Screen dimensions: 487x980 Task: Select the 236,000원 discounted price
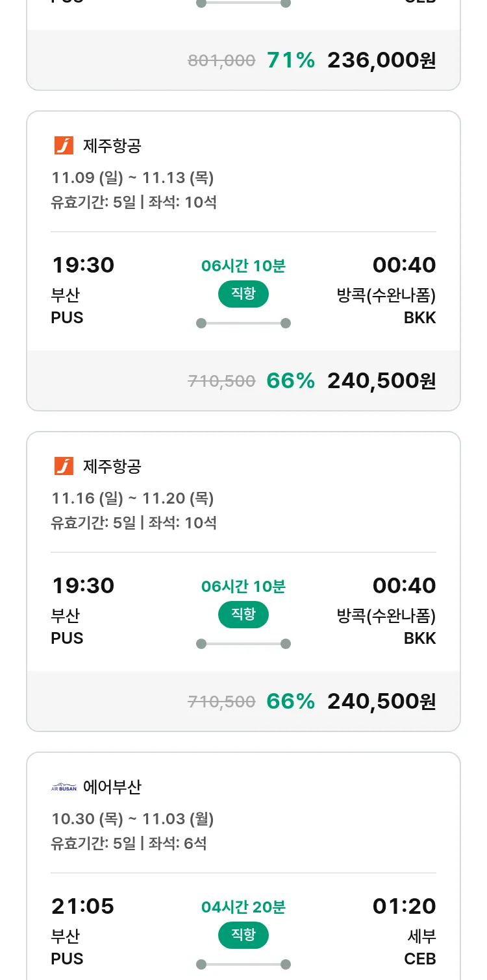[x=381, y=60]
